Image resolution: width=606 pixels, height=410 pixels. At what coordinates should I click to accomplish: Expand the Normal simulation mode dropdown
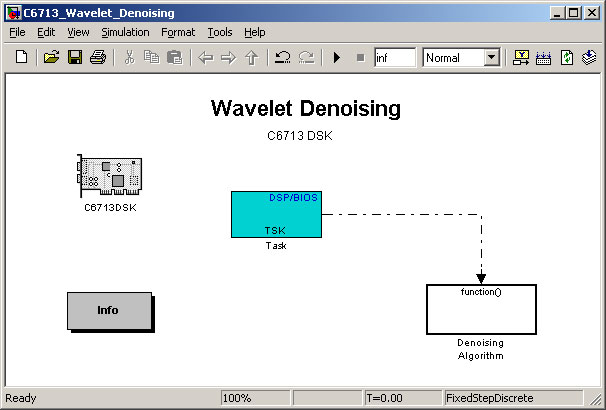click(x=491, y=58)
